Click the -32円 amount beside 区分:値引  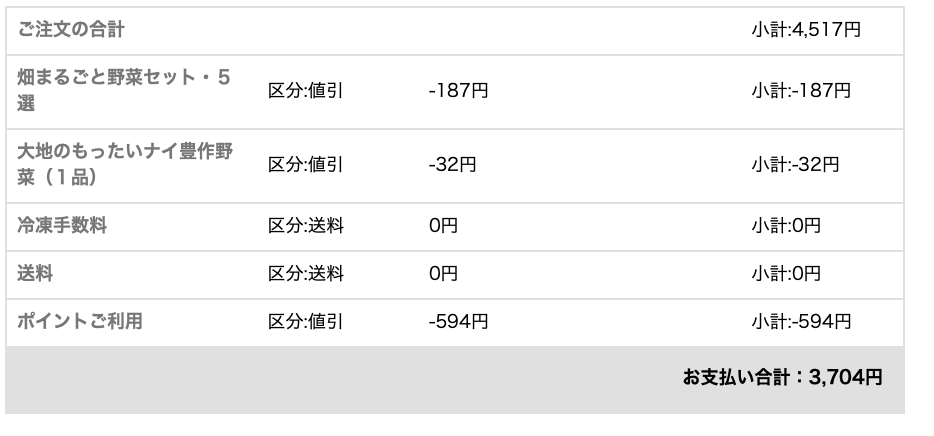pos(452,164)
